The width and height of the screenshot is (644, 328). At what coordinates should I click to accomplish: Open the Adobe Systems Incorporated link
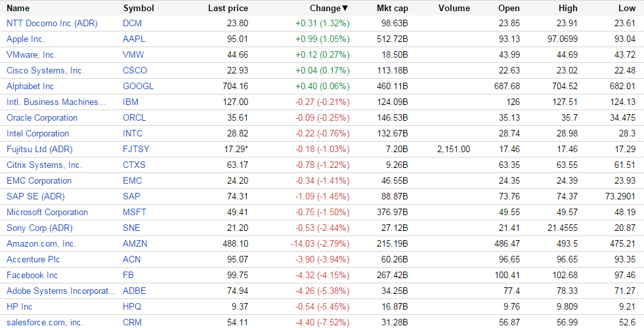pyautogui.click(x=61, y=291)
